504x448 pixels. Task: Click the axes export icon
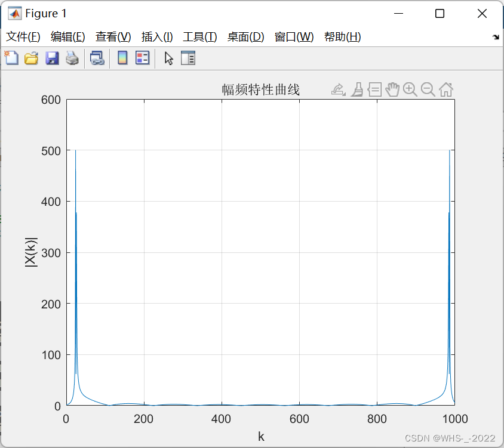pos(338,89)
